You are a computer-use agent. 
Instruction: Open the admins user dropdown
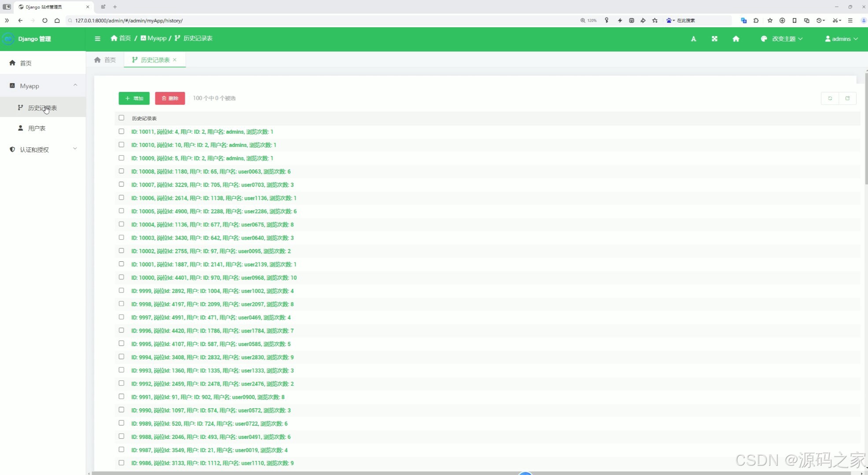pyautogui.click(x=841, y=39)
